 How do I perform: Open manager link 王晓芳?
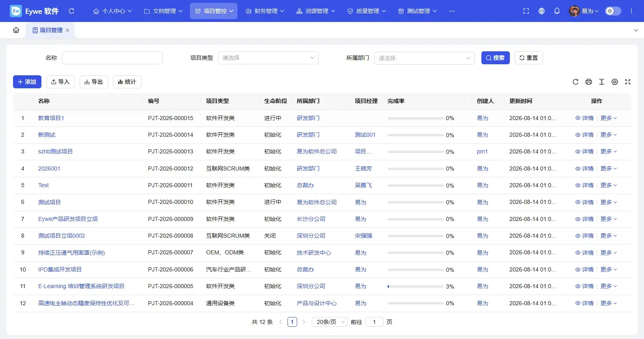[x=363, y=168]
